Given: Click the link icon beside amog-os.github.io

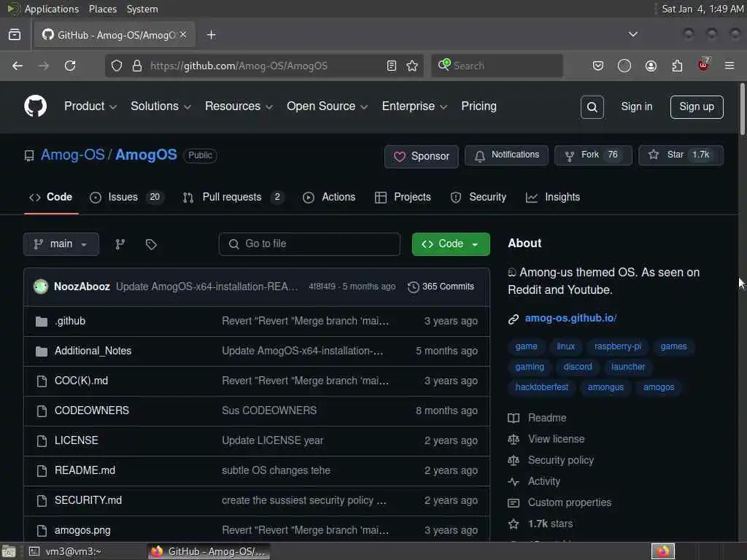Looking at the screenshot, I should coord(513,319).
